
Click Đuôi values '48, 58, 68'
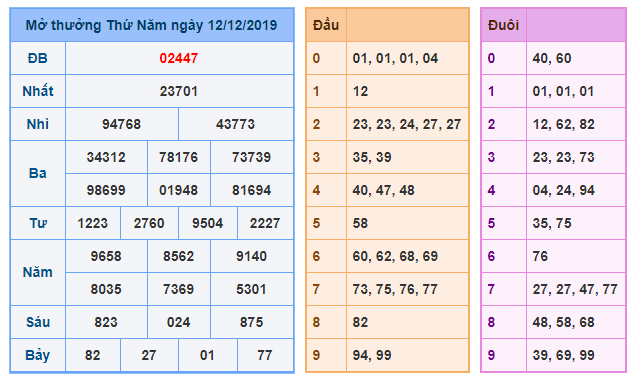(x=563, y=322)
